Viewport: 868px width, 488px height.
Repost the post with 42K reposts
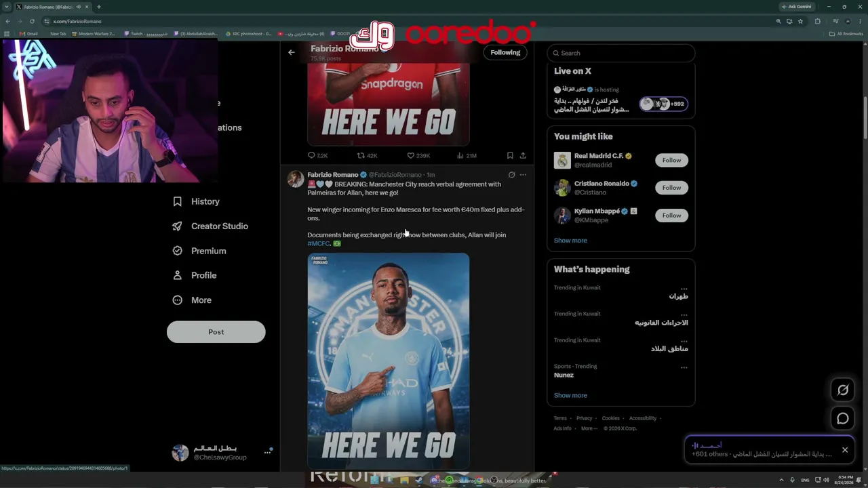(367, 155)
